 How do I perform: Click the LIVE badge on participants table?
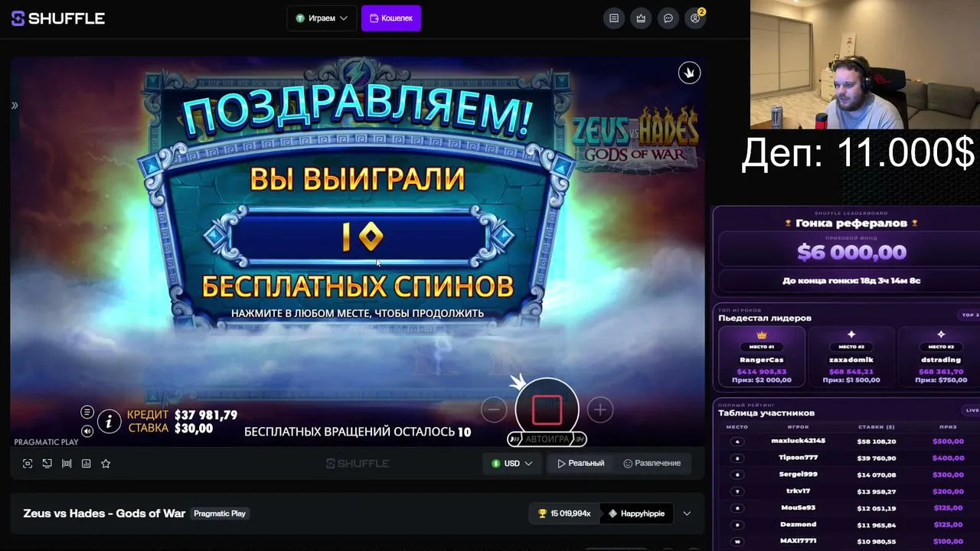coord(972,410)
